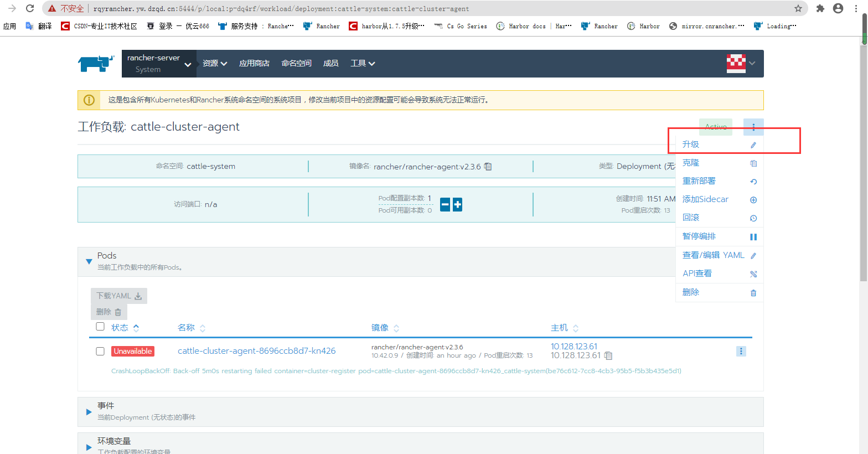Open the CSDN-专业IT技术社区 bookmark
This screenshot has height=454, width=868.
[99, 26]
